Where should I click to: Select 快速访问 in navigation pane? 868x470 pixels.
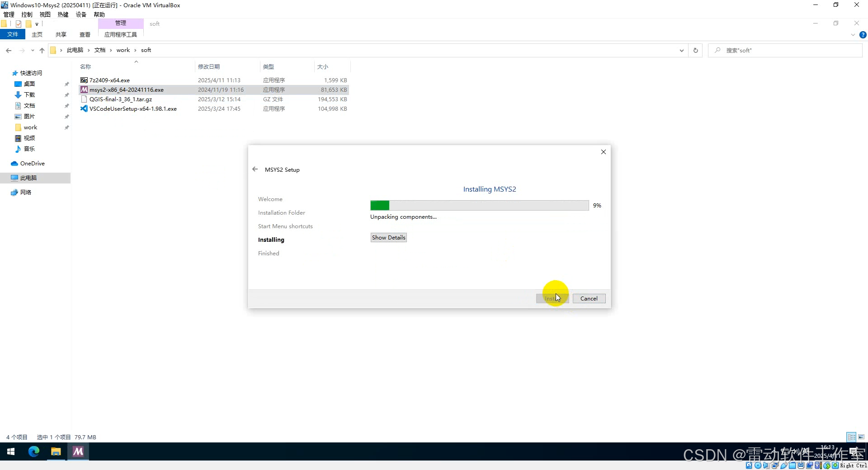[31, 73]
